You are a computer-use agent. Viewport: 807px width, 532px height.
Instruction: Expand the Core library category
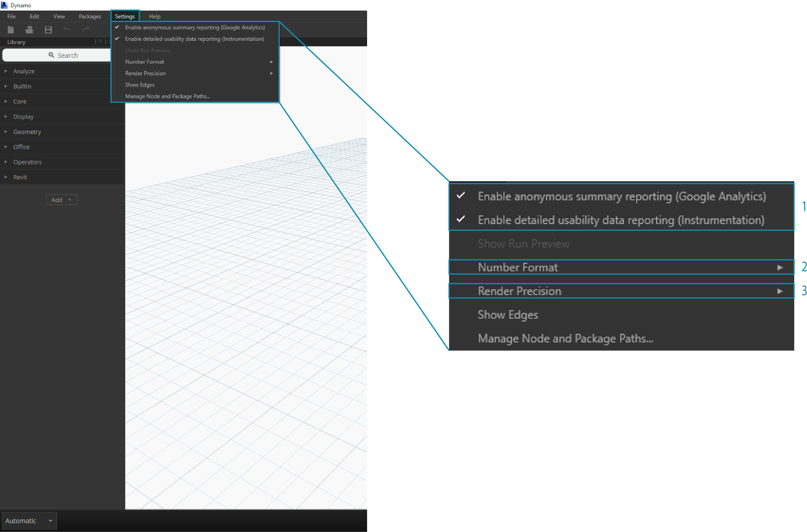(x=63, y=102)
